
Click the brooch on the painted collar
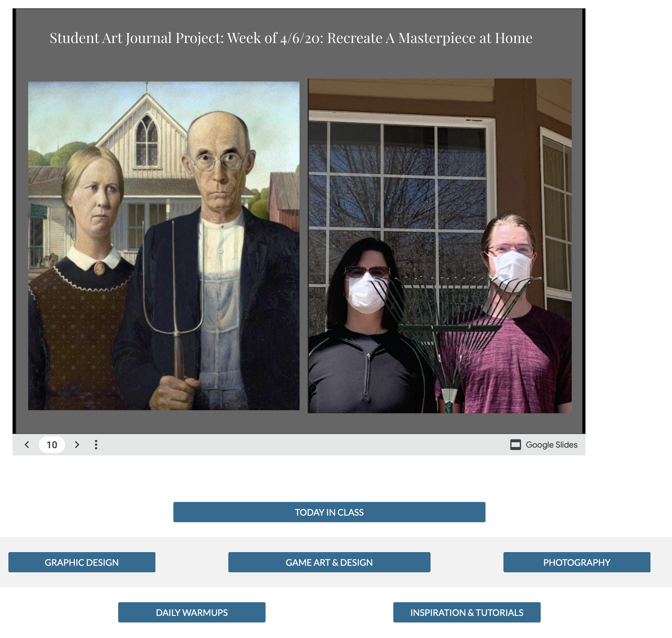pyautogui.click(x=99, y=268)
